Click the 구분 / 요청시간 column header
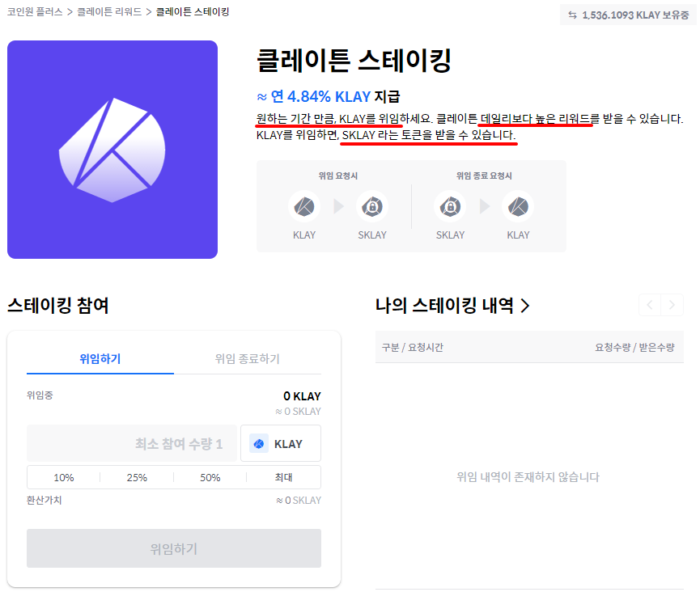 [x=413, y=347]
